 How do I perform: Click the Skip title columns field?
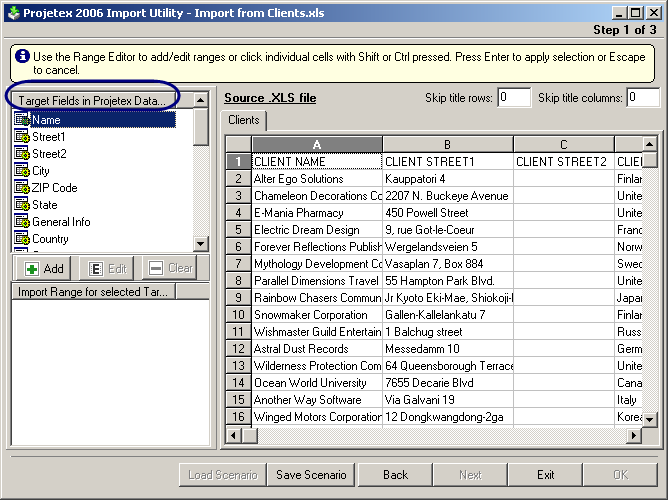[x=643, y=98]
